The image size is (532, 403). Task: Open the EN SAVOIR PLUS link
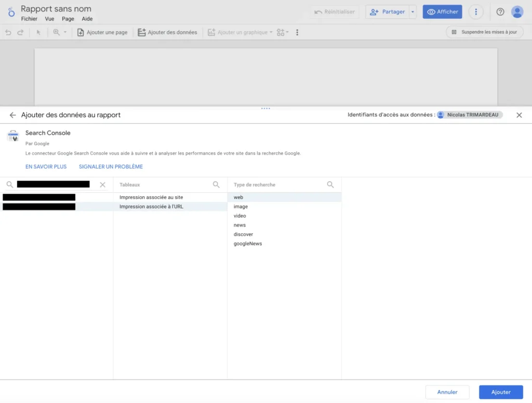(x=46, y=167)
